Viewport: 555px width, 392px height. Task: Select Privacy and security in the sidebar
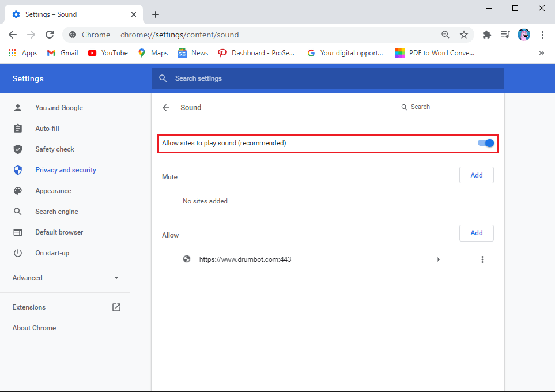[65, 169]
